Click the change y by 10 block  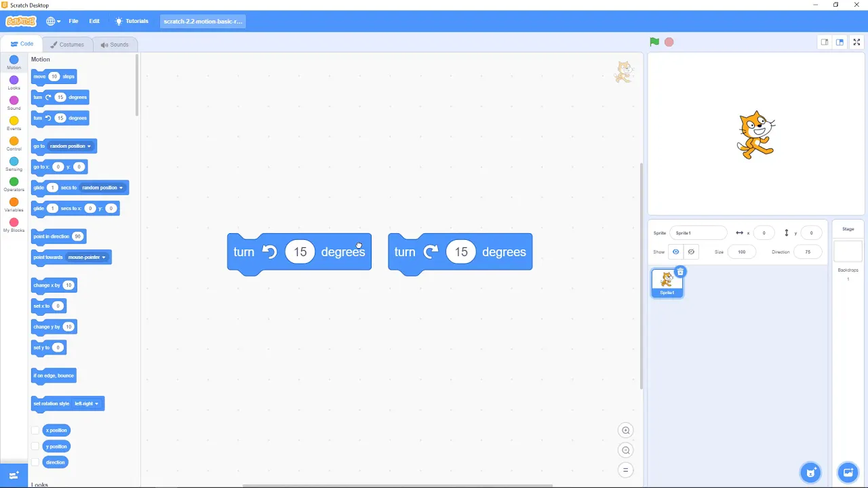coord(54,327)
